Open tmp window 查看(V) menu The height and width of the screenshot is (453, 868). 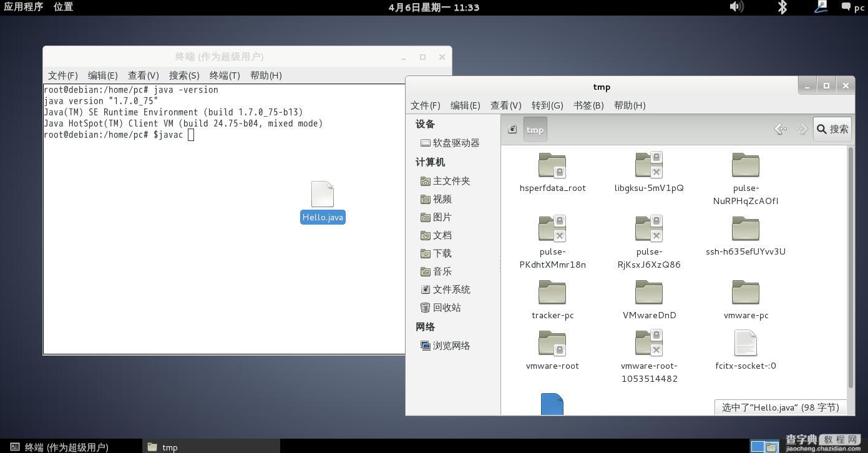tap(506, 105)
